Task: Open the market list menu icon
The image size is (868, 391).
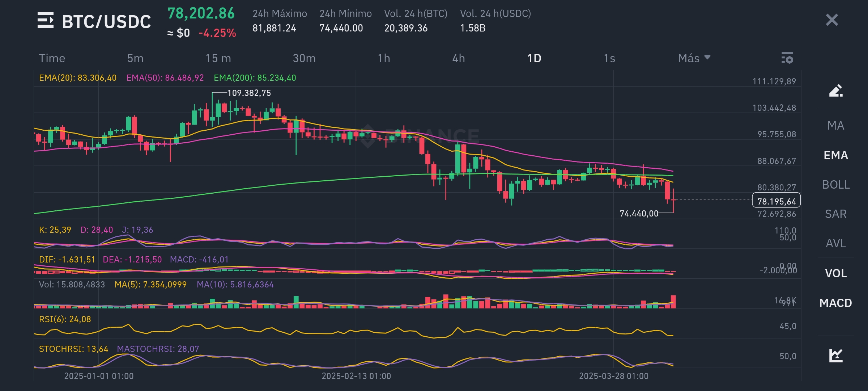Action: pos(46,20)
